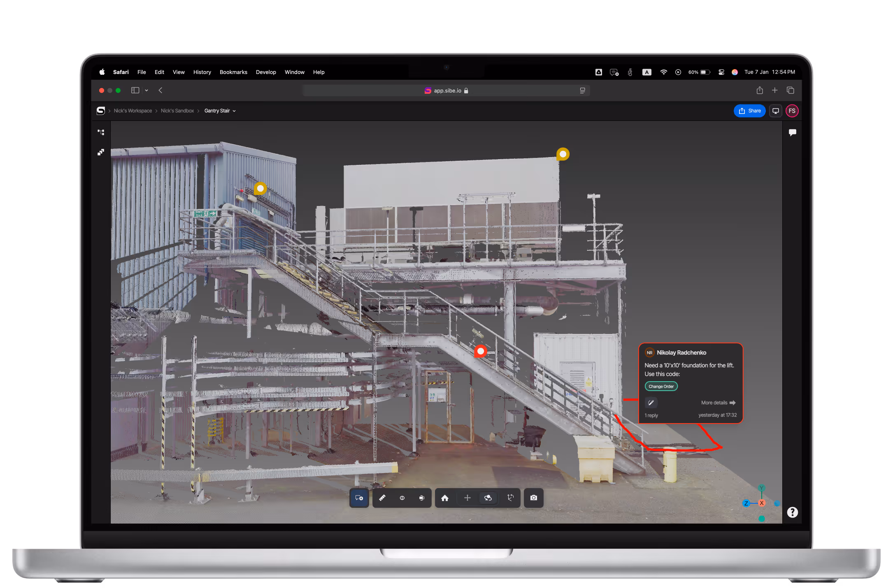Go to the Sibe home logo
This screenshot has height=588, width=893.
click(101, 111)
